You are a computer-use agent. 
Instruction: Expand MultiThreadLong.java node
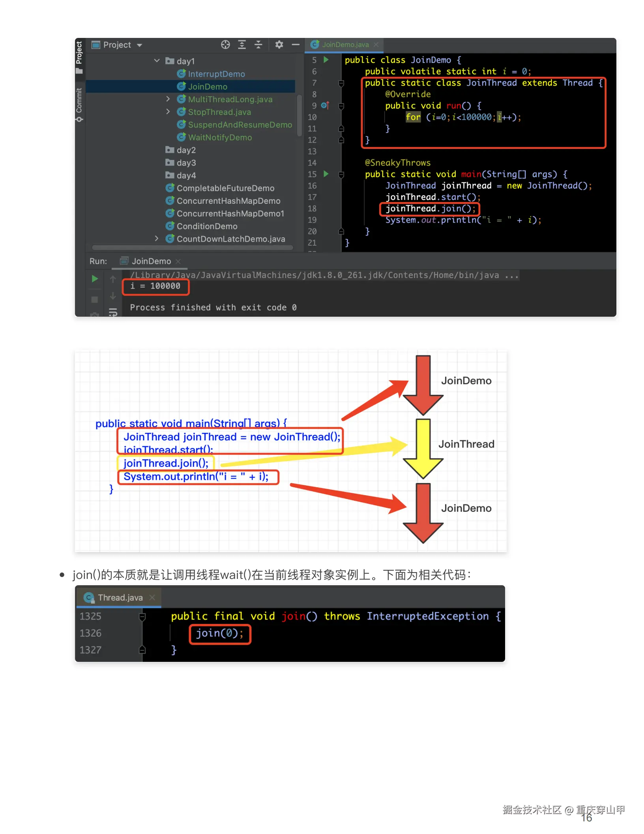click(x=168, y=99)
